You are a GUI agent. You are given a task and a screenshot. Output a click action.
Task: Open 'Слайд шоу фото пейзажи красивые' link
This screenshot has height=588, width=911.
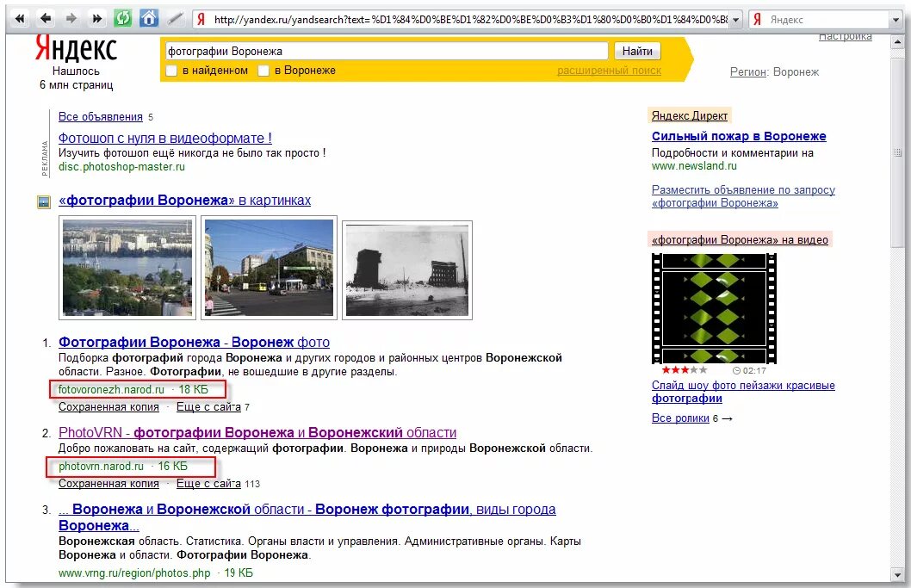(743, 392)
